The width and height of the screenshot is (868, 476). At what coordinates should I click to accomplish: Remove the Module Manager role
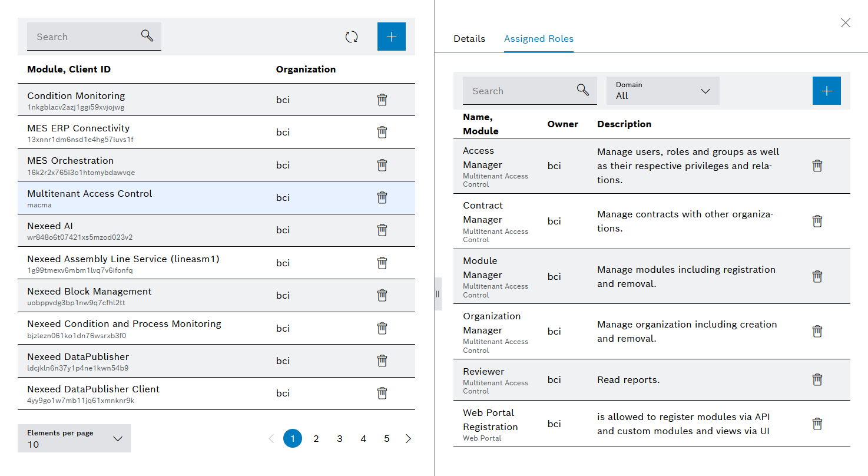(x=817, y=277)
